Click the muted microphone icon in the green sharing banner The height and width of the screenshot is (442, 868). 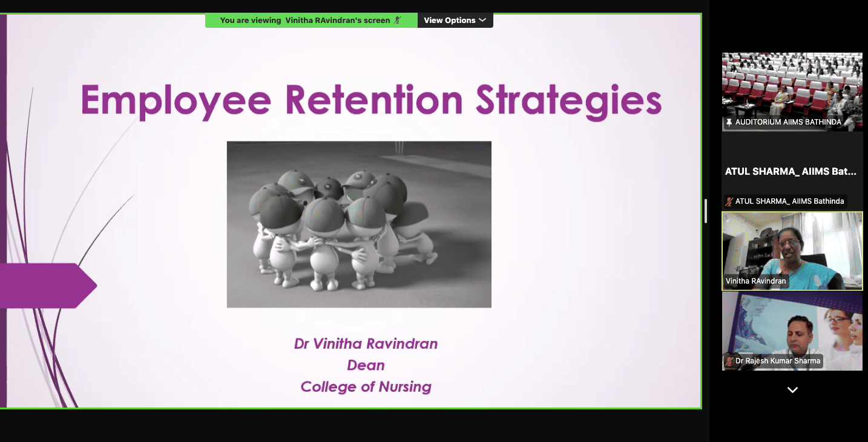[x=398, y=20]
